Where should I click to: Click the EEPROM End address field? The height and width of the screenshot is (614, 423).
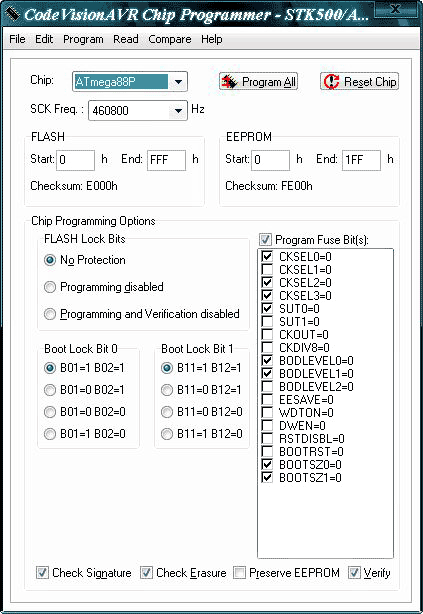pos(361,160)
